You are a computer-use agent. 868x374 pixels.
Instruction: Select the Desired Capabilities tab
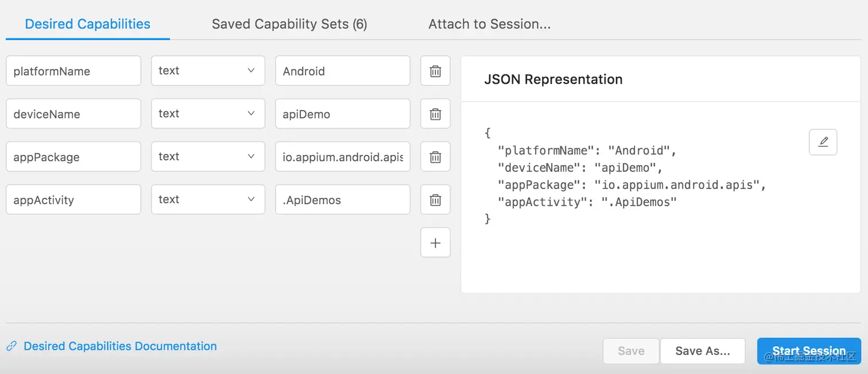click(88, 24)
